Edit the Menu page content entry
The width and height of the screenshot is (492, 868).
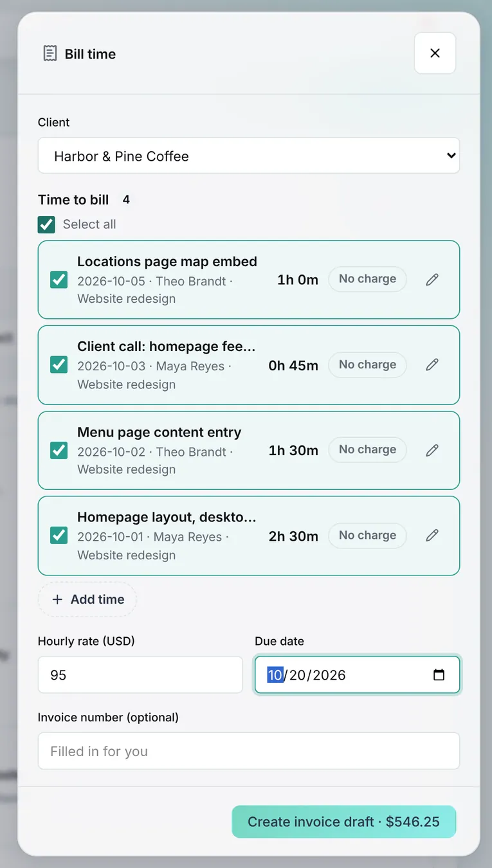[432, 450]
